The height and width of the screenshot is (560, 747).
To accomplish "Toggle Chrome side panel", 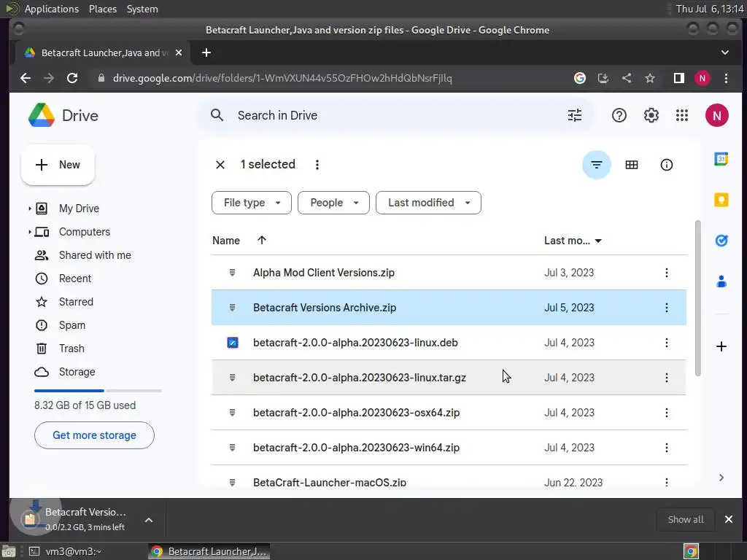I will (x=679, y=78).
